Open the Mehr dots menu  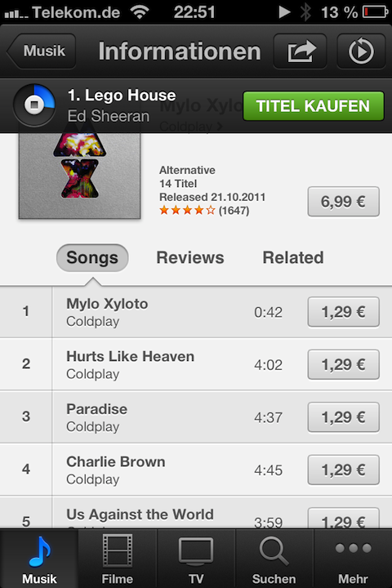353,559
